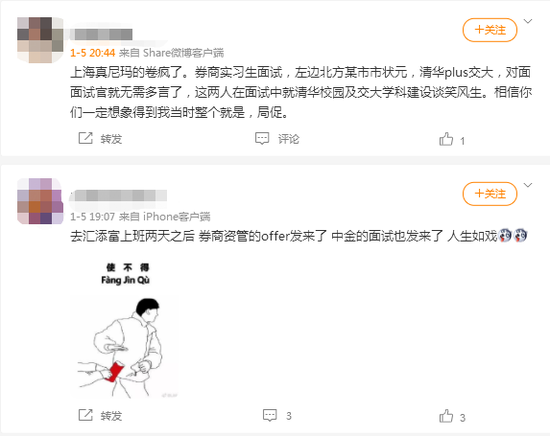The image size is (550, 436).
Task: Click the 转发 label on the first post
Action: tap(111, 139)
